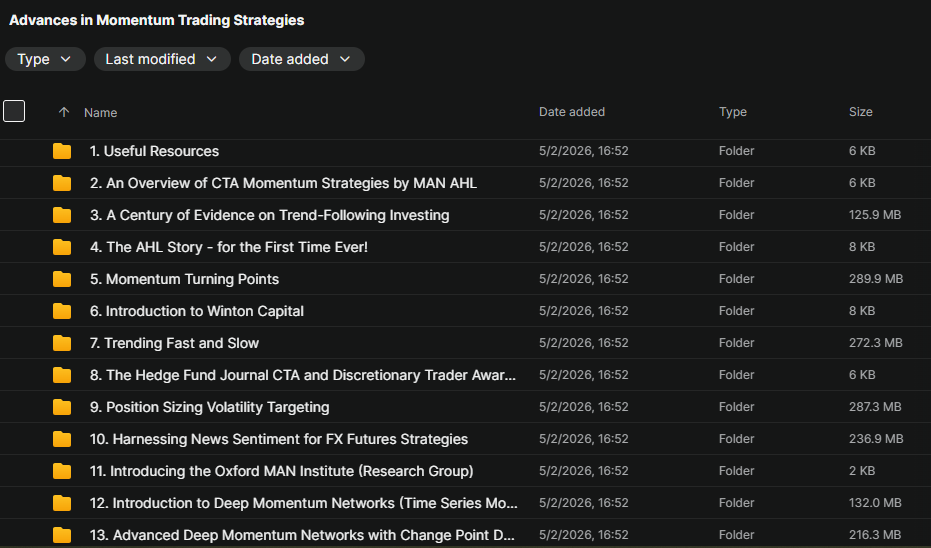This screenshot has height=548, width=931.
Task: Open the Date added filter dropdown
Action: click(x=302, y=59)
